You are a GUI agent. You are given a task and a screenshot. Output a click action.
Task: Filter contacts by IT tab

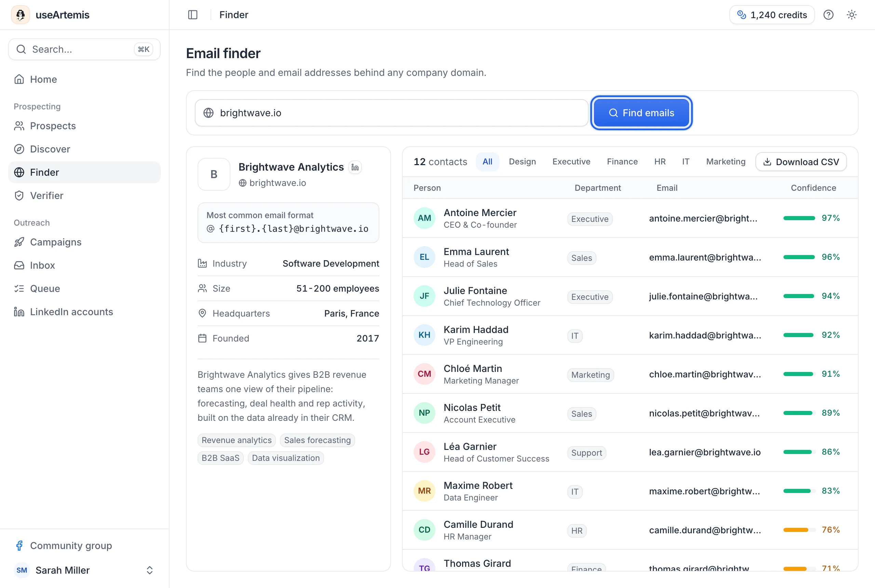(686, 162)
